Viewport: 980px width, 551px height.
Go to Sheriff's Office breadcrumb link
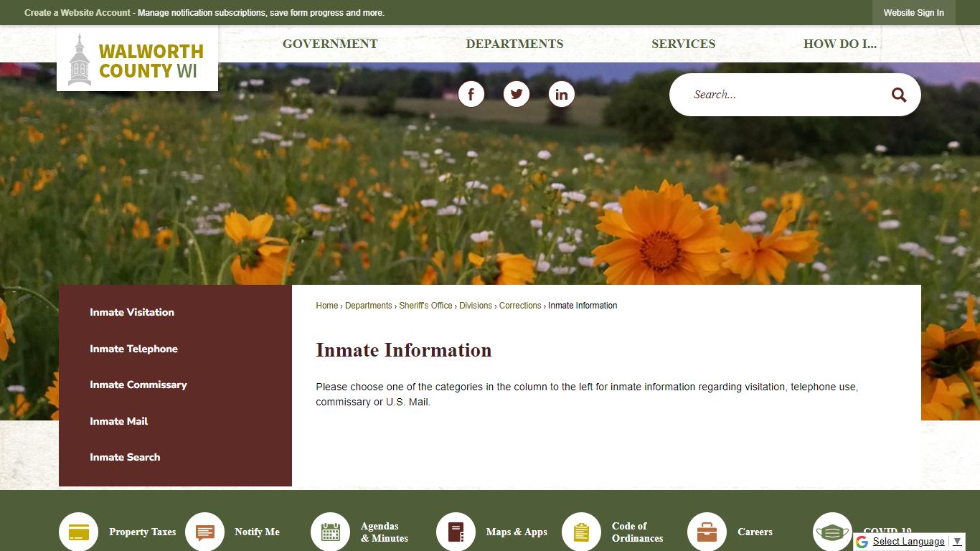[425, 306]
